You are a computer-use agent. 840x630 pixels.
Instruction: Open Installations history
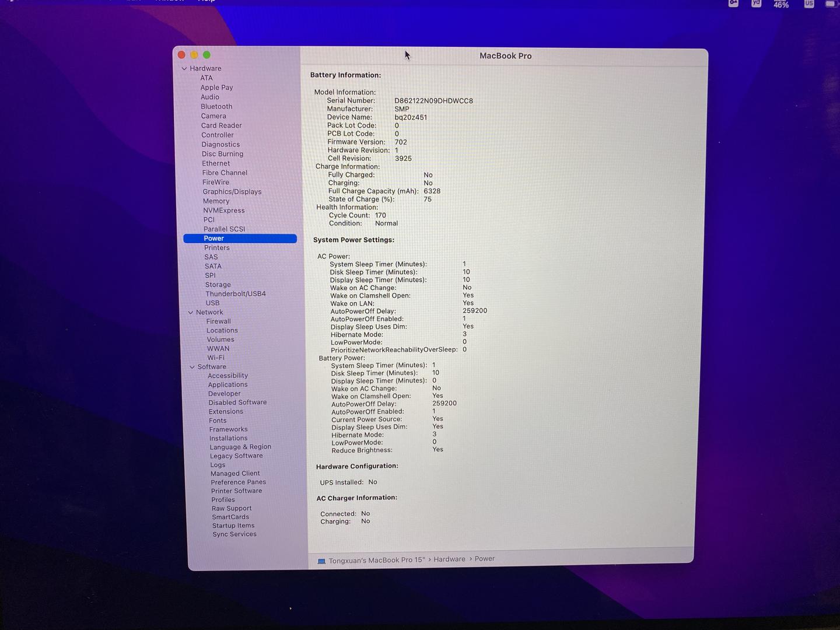click(x=229, y=439)
